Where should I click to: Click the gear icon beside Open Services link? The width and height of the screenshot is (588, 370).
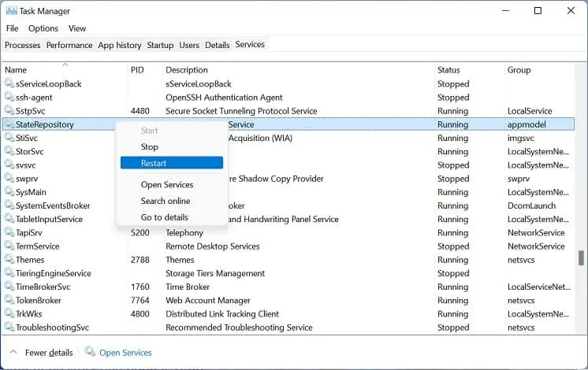coord(90,351)
